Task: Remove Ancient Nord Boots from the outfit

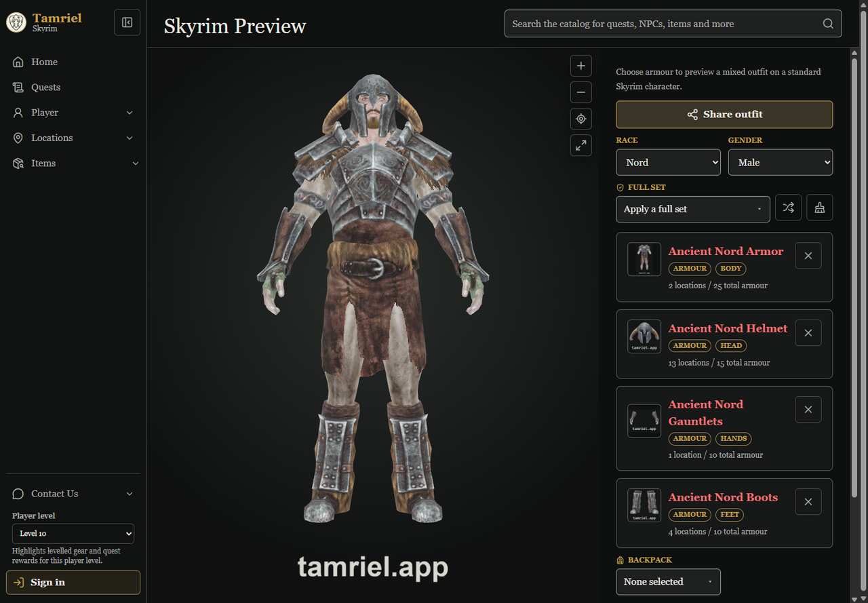Action: [808, 502]
